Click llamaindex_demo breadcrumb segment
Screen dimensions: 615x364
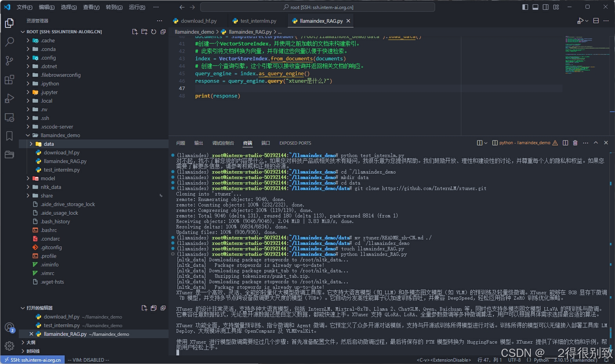pyautogui.click(x=194, y=32)
